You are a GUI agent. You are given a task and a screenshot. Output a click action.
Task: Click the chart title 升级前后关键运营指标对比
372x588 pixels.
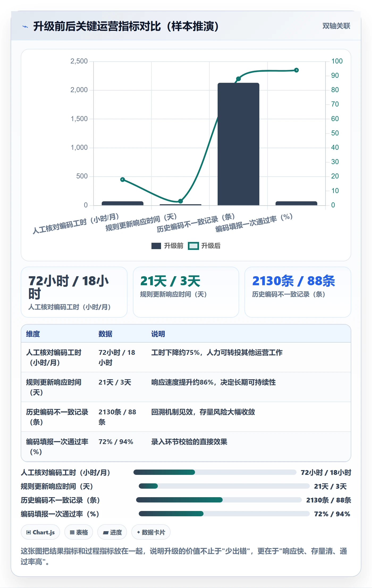[126, 26]
